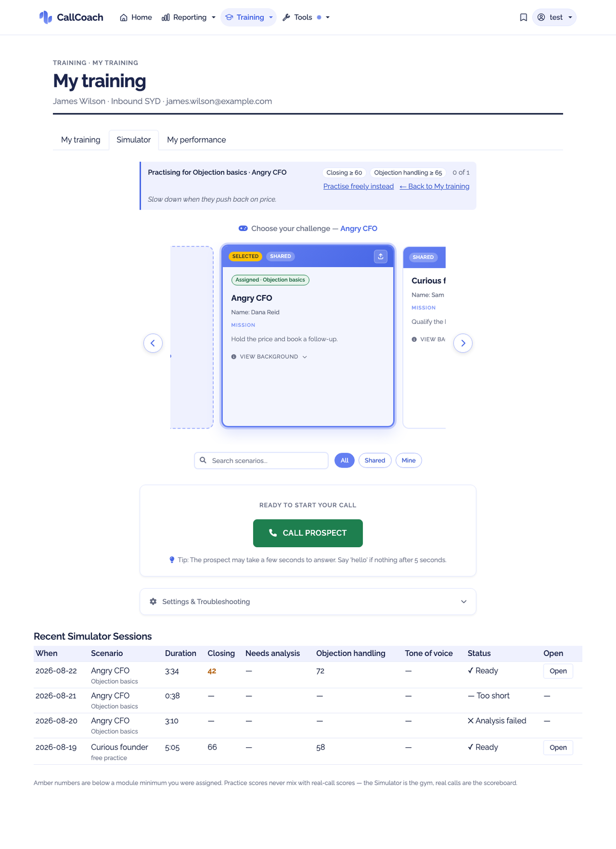The height and width of the screenshot is (849, 616).
Task: Click the Duration column header
Action: 180,653
